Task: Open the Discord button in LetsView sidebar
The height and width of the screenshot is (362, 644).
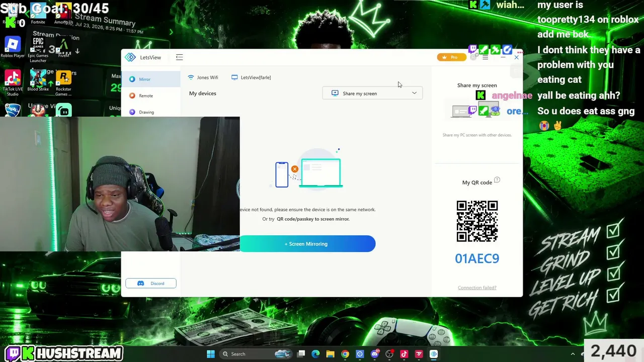Action: point(151,284)
